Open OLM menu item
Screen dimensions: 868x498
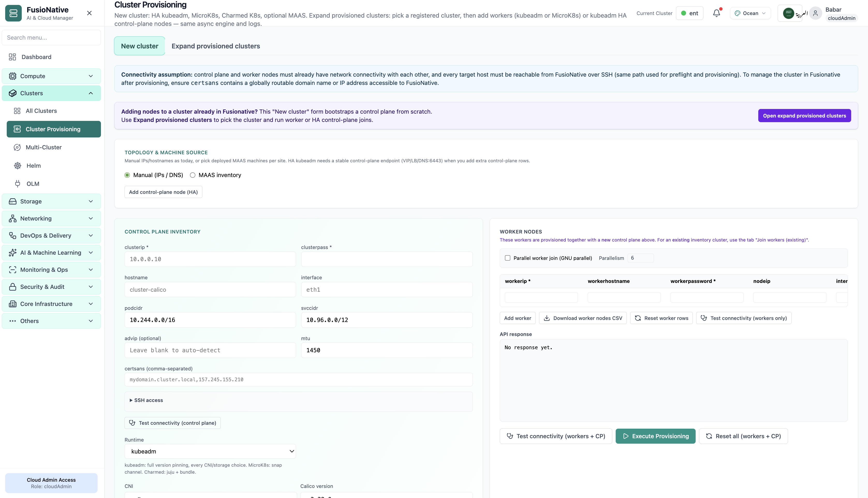[x=54, y=184]
